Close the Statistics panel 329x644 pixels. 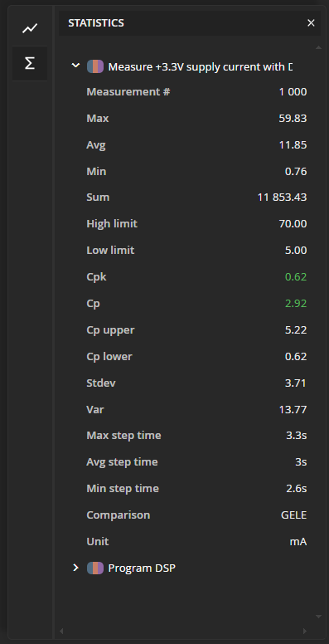pyautogui.click(x=311, y=23)
